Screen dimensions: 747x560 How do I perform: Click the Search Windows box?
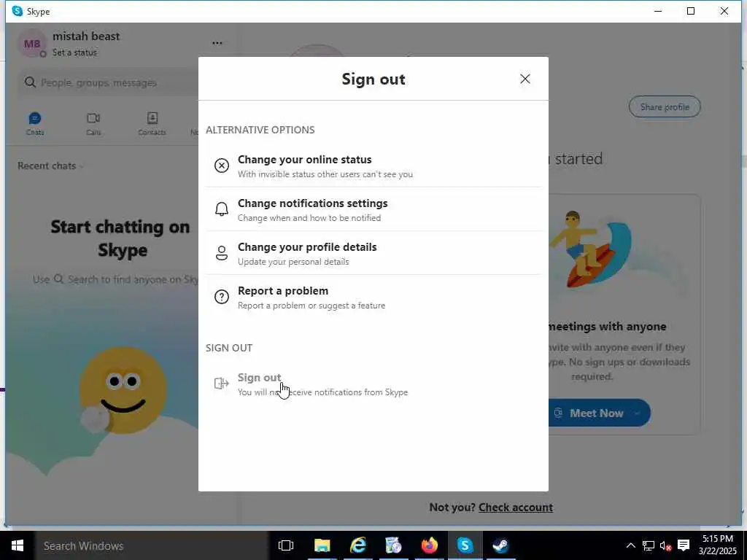pyautogui.click(x=152, y=545)
